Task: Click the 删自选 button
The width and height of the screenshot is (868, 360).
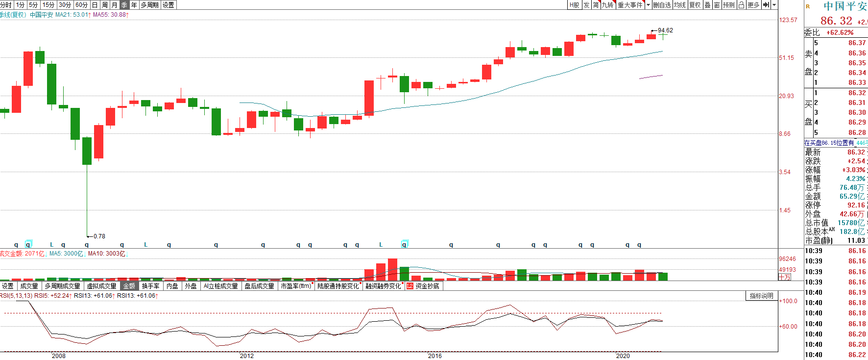Action: [x=662, y=5]
